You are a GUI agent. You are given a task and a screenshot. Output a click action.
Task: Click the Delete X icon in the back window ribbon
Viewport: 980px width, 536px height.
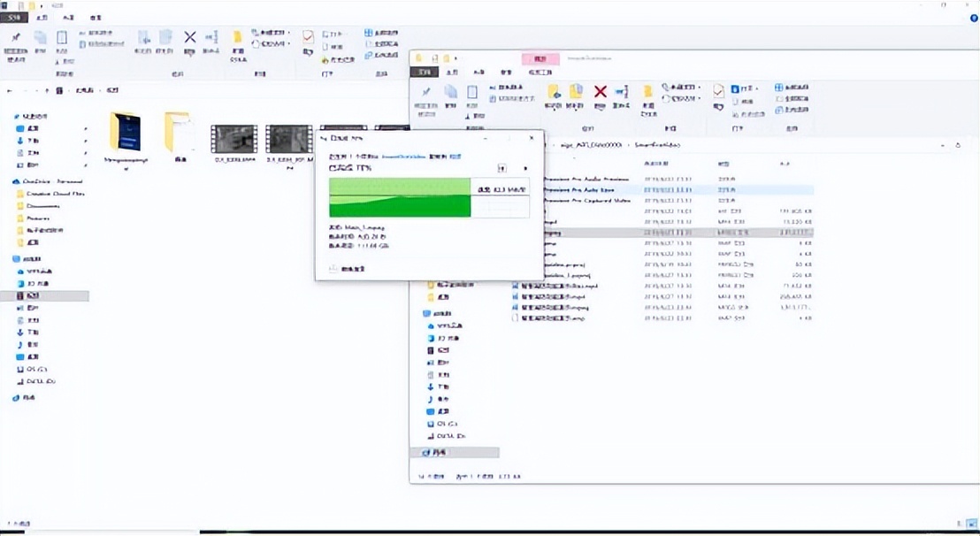coord(189,37)
